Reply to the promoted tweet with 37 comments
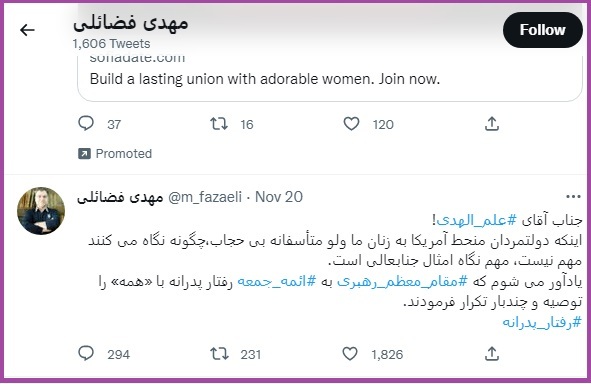 pyautogui.click(x=86, y=123)
